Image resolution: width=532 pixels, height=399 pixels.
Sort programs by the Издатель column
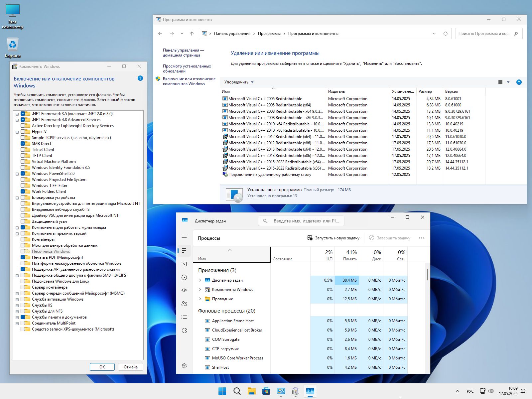pyautogui.click(x=358, y=91)
